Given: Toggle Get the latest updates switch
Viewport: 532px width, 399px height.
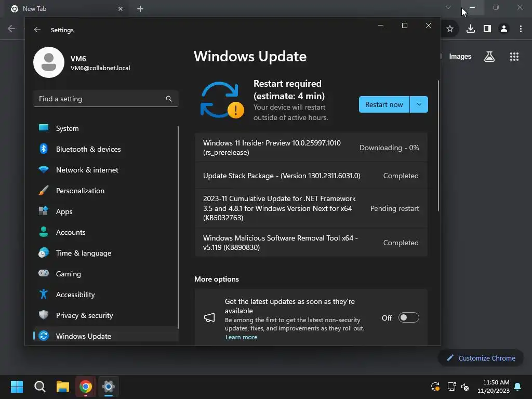Looking at the screenshot, I should click(408, 317).
